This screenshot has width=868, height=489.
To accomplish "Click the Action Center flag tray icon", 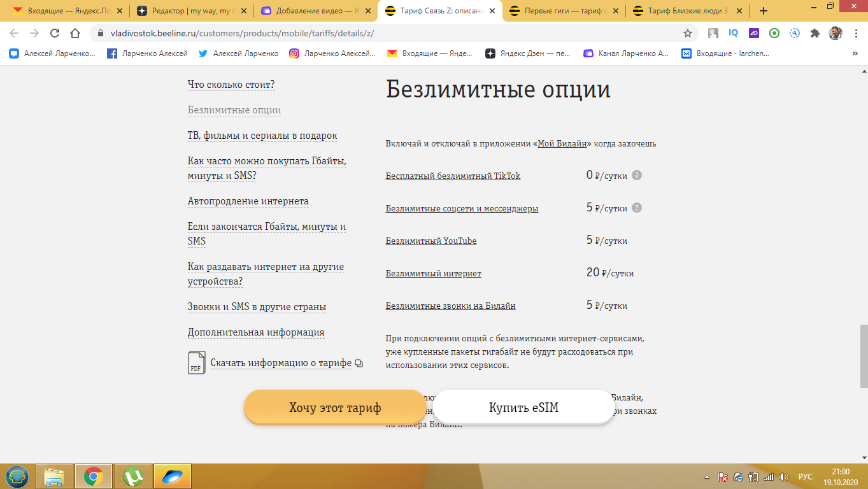I will (x=723, y=477).
